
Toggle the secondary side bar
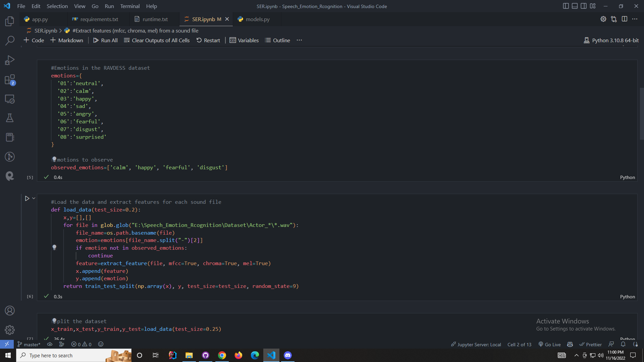pos(584,6)
